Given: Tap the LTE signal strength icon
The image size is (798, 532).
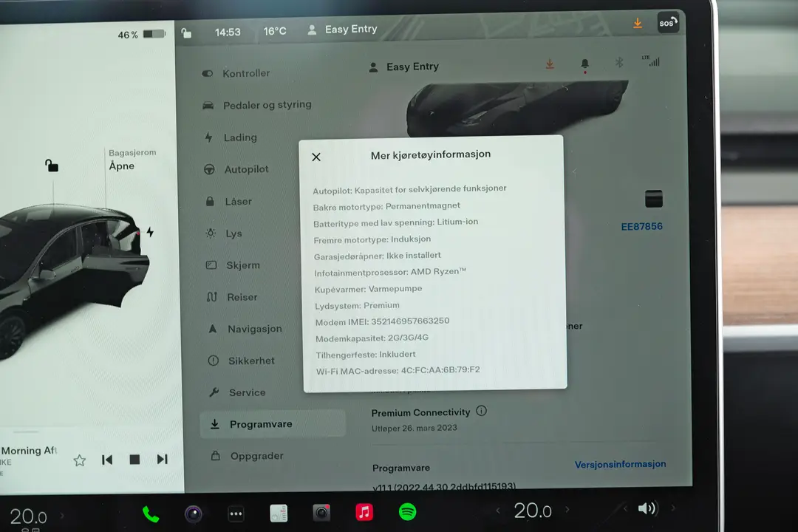Looking at the screenshot, I should click(651, 61).
